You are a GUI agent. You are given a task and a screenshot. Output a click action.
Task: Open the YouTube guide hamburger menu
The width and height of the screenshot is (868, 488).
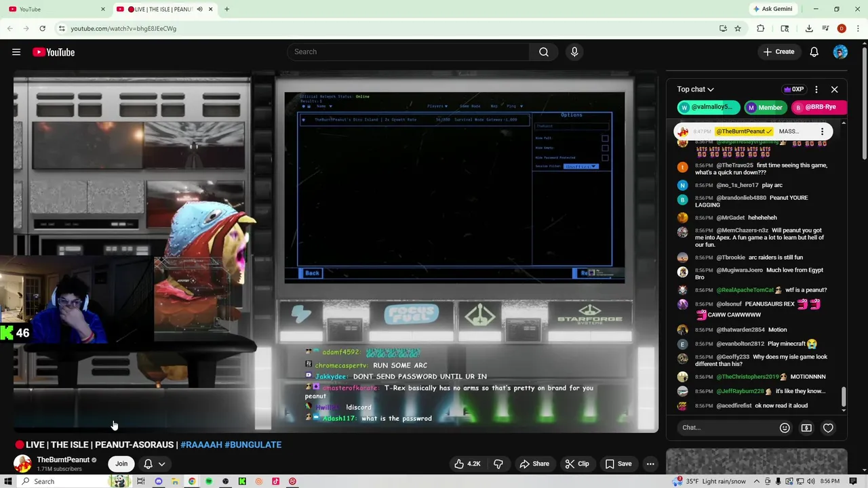[x=16, y=52]
